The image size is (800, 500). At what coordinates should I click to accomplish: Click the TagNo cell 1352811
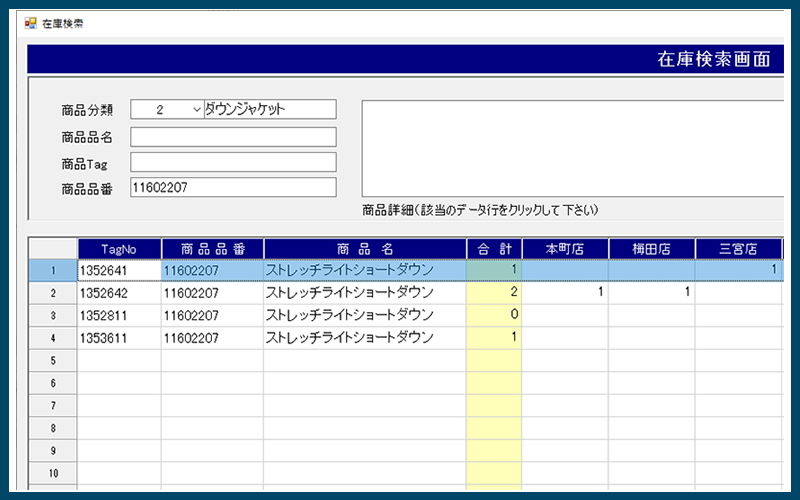[x=119, y=315]
